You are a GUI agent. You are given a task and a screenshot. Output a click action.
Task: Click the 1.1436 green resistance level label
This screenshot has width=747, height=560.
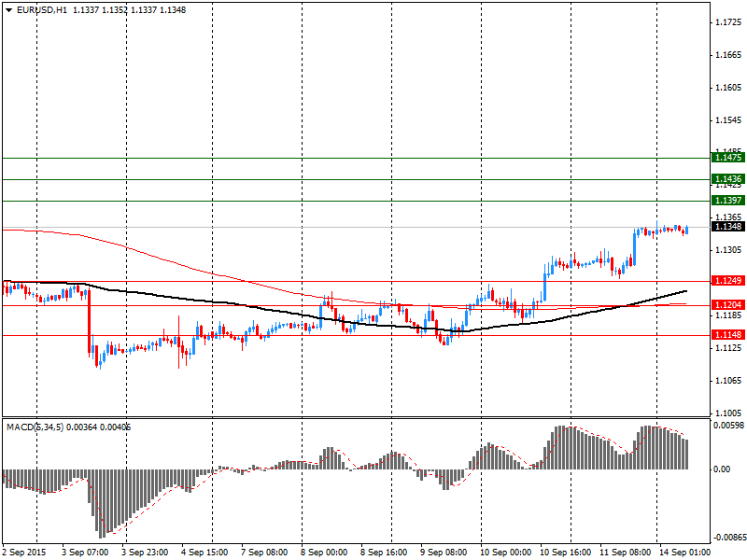click(x=728, y=179)
